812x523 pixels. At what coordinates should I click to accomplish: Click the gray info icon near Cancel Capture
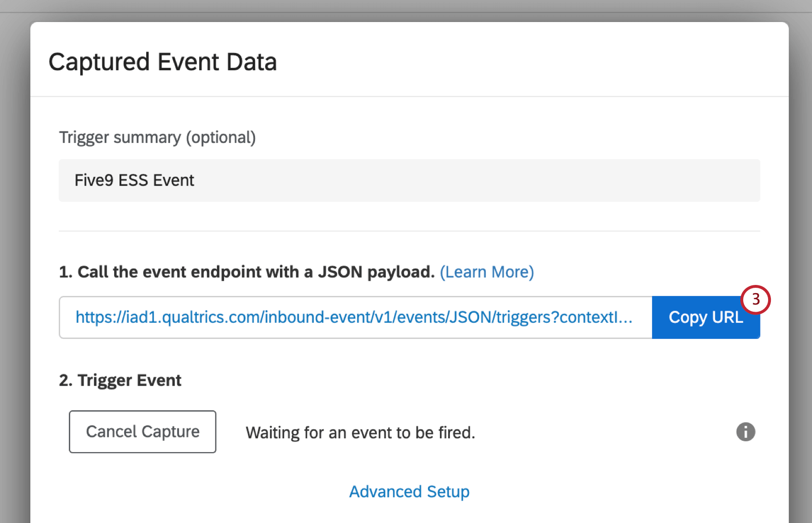click(x=745, y=432)
